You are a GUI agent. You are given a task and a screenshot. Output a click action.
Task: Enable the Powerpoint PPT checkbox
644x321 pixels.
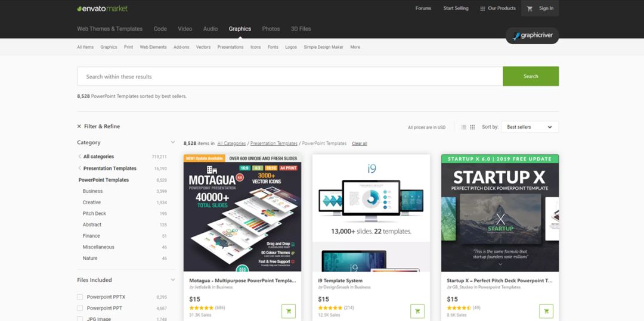coord(80,308)
